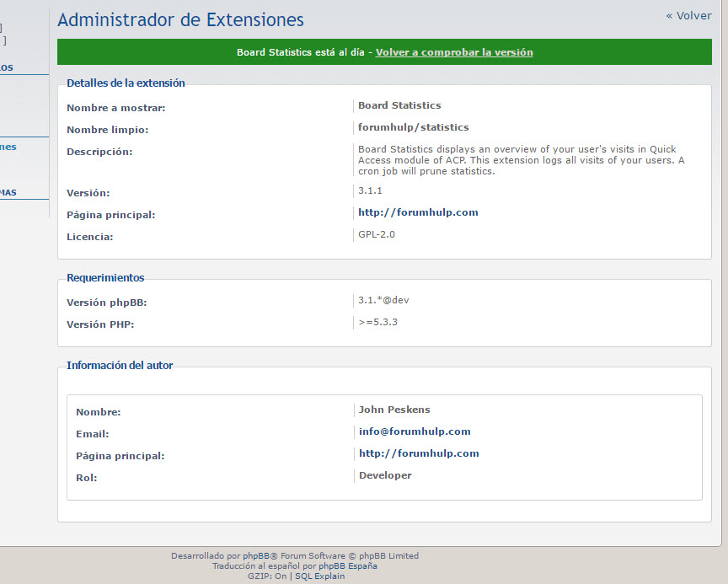Click the SQL Explain footer link
This screenshot has width=728, height=584.
(x=319, y=576)
